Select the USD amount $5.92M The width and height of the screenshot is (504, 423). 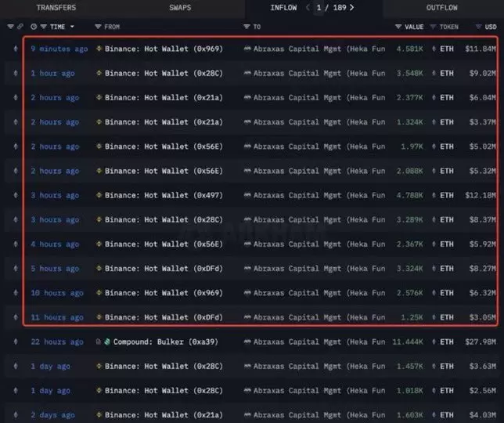tap(482, 244)
